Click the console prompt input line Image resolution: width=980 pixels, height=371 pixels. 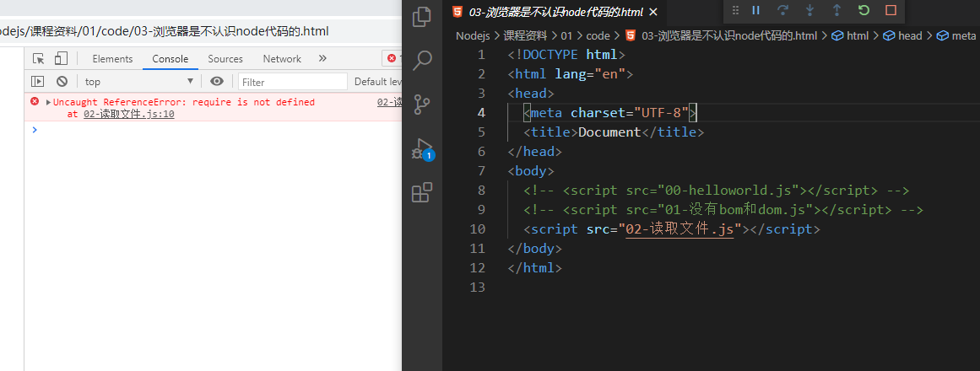(213, 130)
